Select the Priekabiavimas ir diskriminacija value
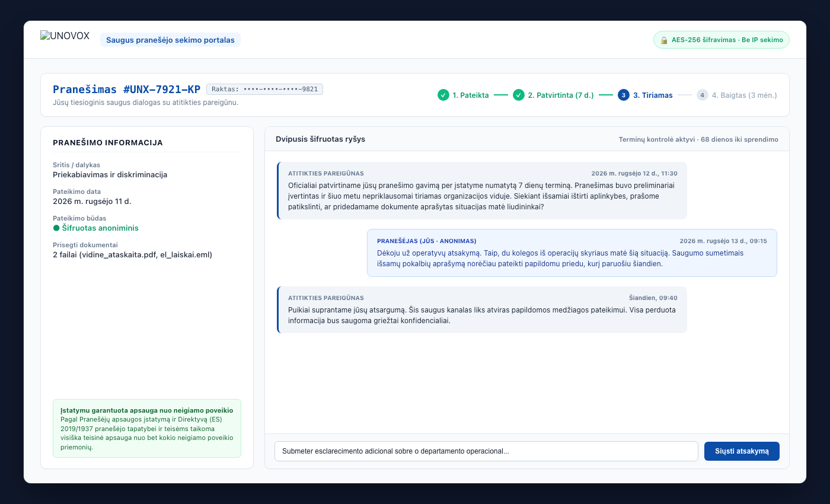The width and height of the screenshot is (830, 504). (110, 175)
